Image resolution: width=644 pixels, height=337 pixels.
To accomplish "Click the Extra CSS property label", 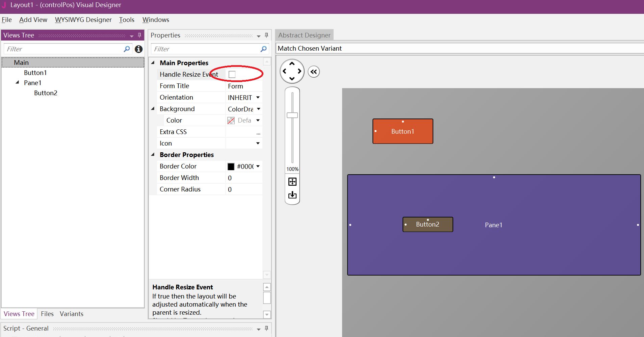I will click(x=173, y=132).
